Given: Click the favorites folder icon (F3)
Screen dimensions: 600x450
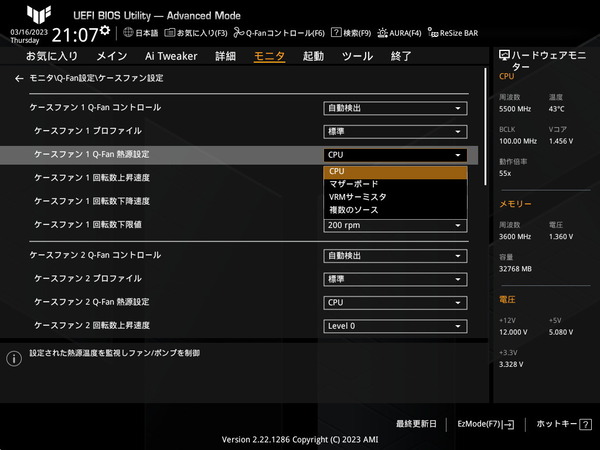Looking at the screenshot, I should pyautogui.click(x=170, y=33).
